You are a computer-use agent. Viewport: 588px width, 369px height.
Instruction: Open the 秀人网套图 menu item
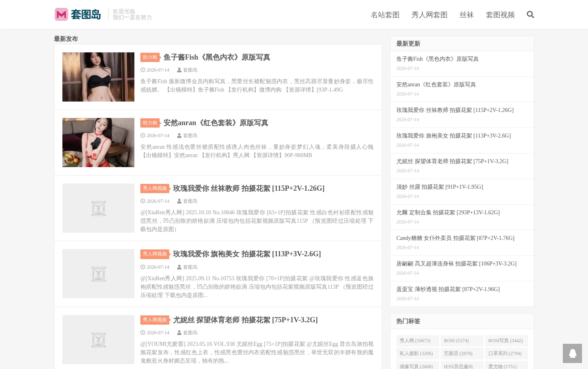[430, 15]
